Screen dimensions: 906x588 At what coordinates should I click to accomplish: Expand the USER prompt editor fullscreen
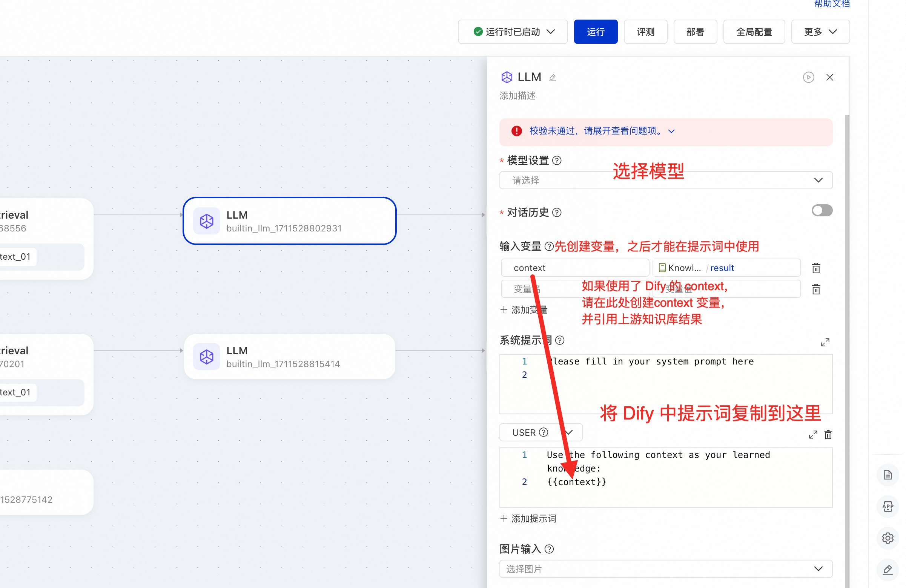point(813,434)
